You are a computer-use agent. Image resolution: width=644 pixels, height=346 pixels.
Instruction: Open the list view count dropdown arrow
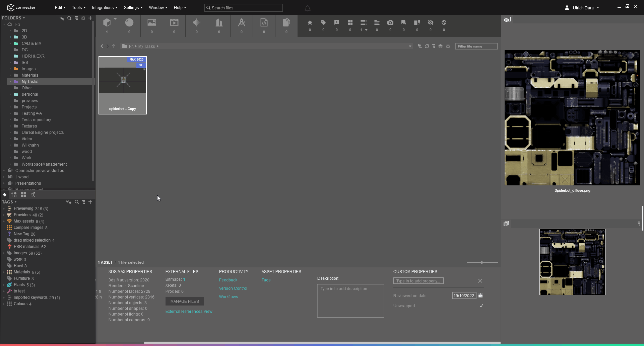[x=366, y=30]
